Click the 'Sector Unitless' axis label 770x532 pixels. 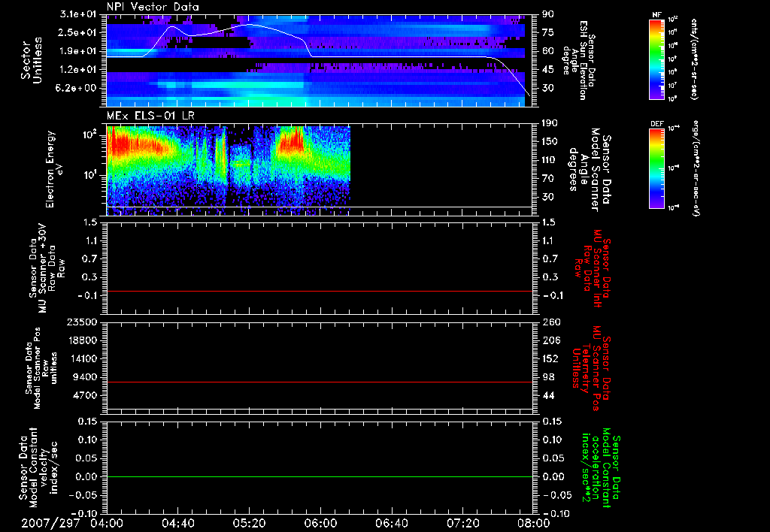(32, 60)
